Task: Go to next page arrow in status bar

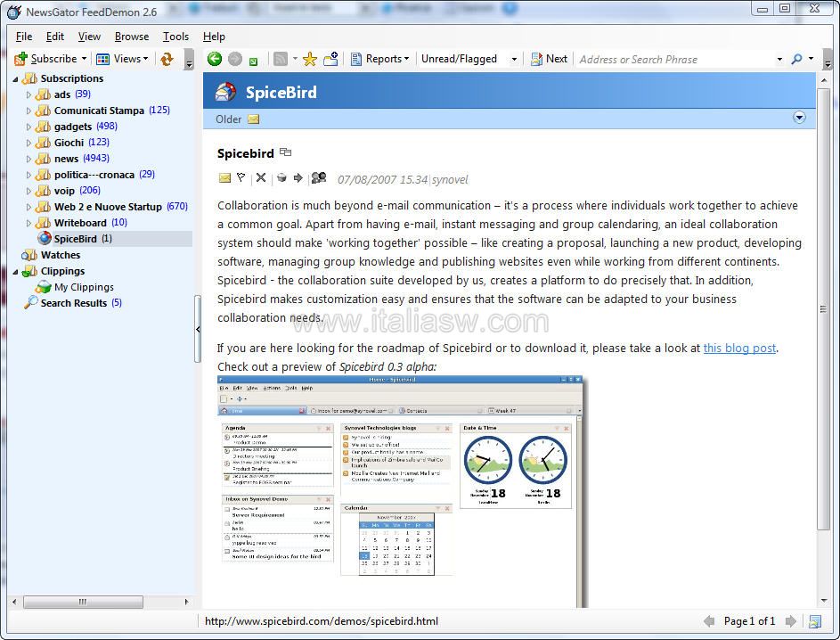Action: pos(790,621)
